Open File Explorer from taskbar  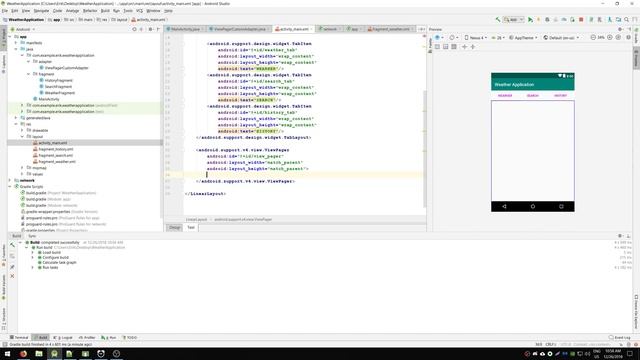[39, 353]
